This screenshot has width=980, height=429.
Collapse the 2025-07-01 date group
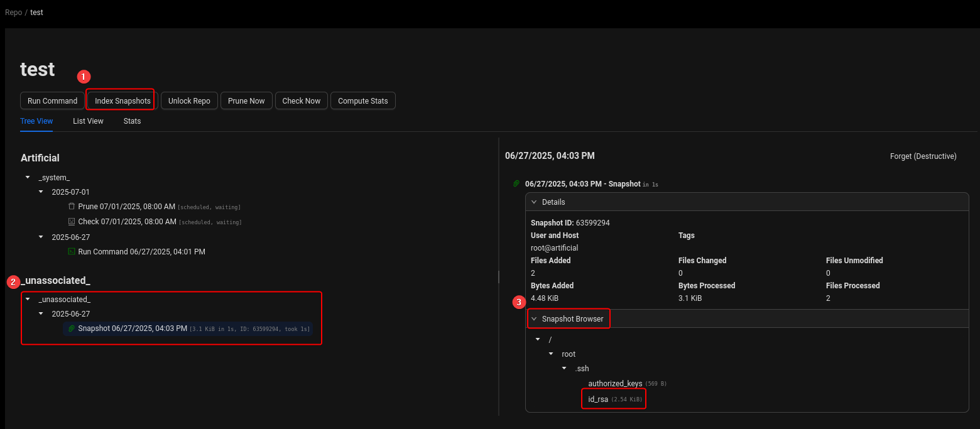(41, 192)
